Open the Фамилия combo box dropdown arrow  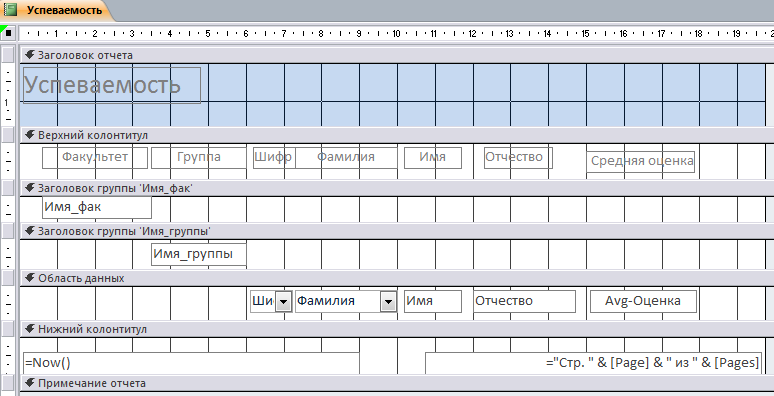click(x=388, y=302)
